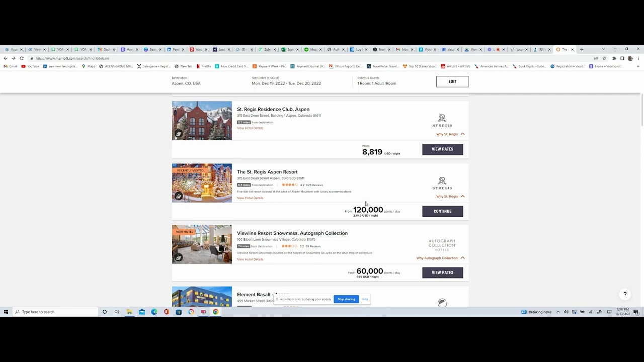Collapse Why St. Regis for Residence Club

[450, 134]
